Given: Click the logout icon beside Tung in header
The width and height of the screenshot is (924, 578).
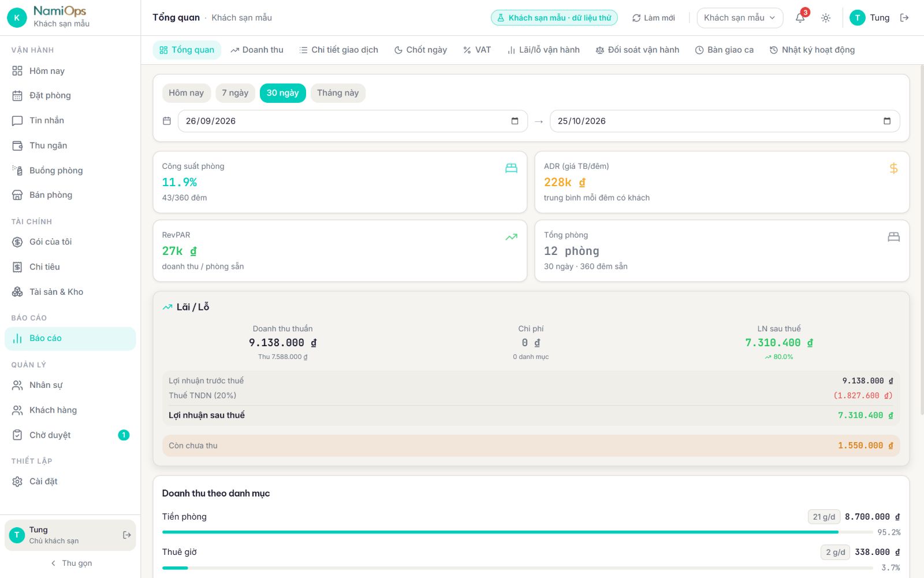Looking at the screenshot, I should click(x=904, y=18).
